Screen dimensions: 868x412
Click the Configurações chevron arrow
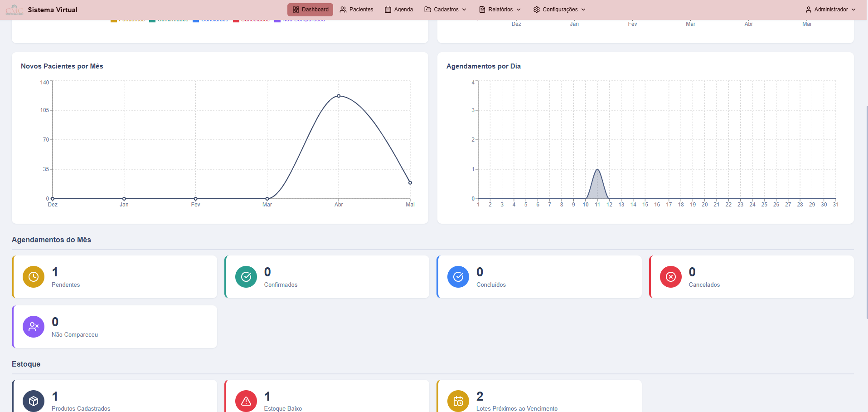point(583,10)
